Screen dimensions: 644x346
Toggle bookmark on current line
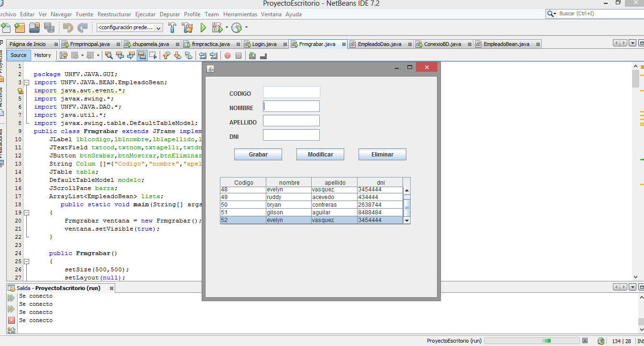pos(188,56)
